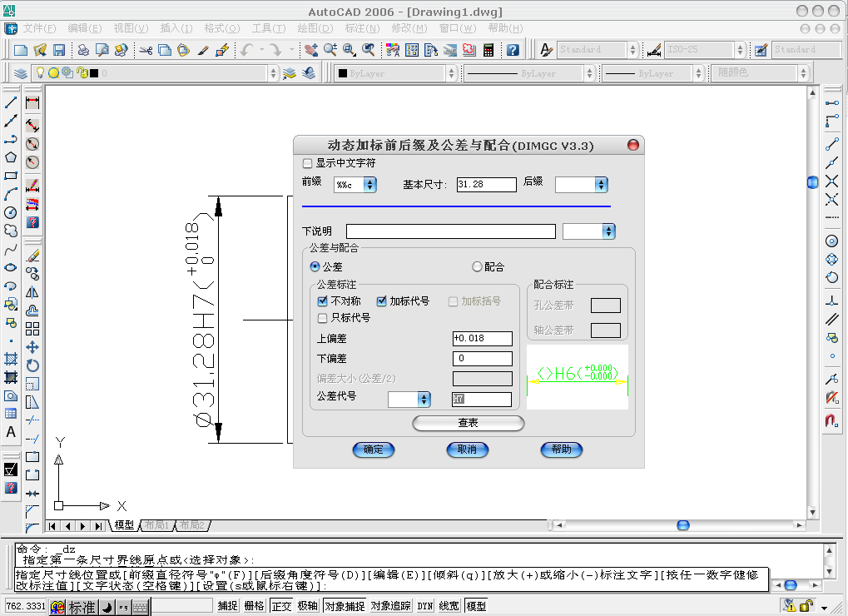The image size is (848, 616).
Task: Click the Save disk icon
Action: pos(59,50)
